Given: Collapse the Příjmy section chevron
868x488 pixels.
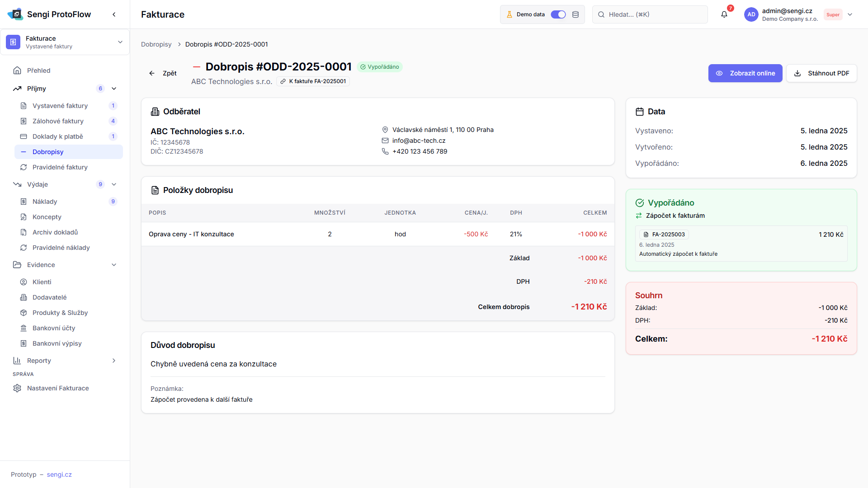Looking at the screenshot, I should click(x=114, y=89).
